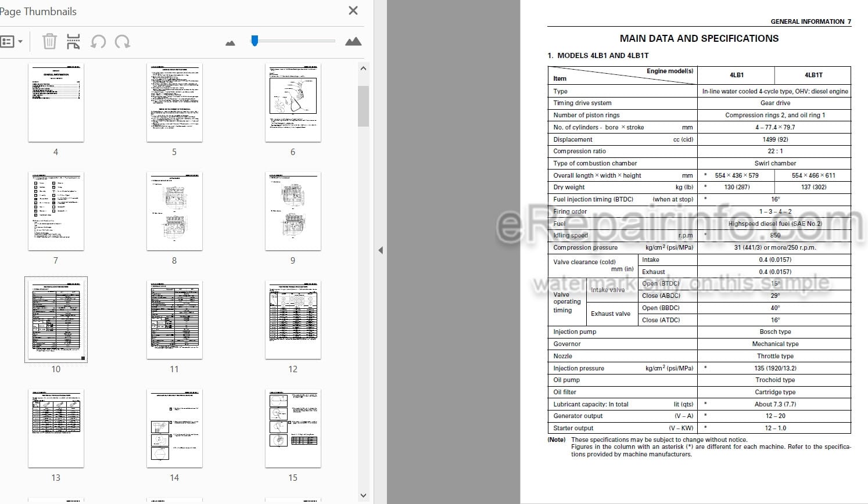Select page 4 thumbnail
Viewport: 868px width, 504px height.
click(x=56, y=103)
